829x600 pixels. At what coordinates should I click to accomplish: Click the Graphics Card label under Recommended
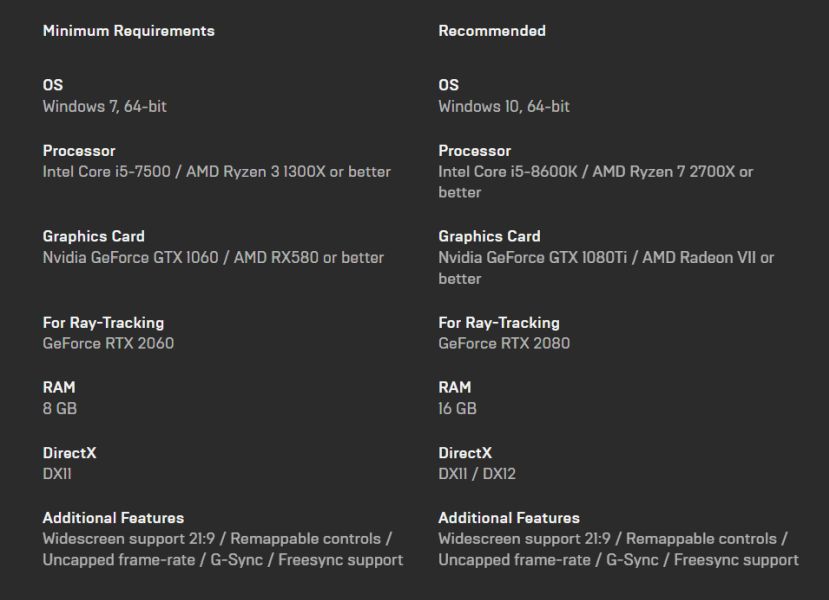point(489,236)
